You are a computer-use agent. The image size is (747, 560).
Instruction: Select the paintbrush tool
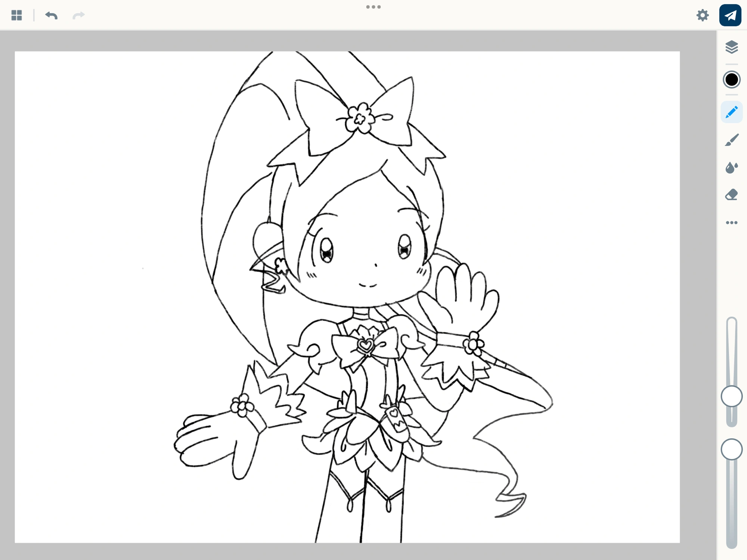(x=731, y=140)
